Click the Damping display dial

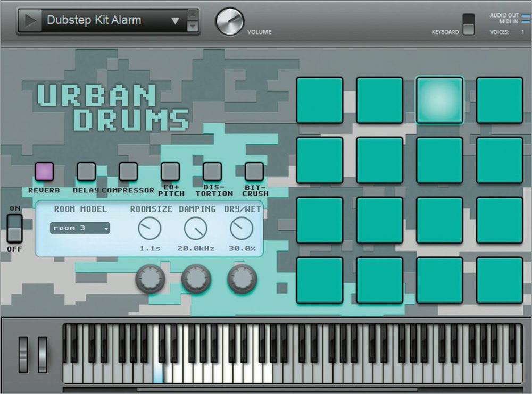196,229
